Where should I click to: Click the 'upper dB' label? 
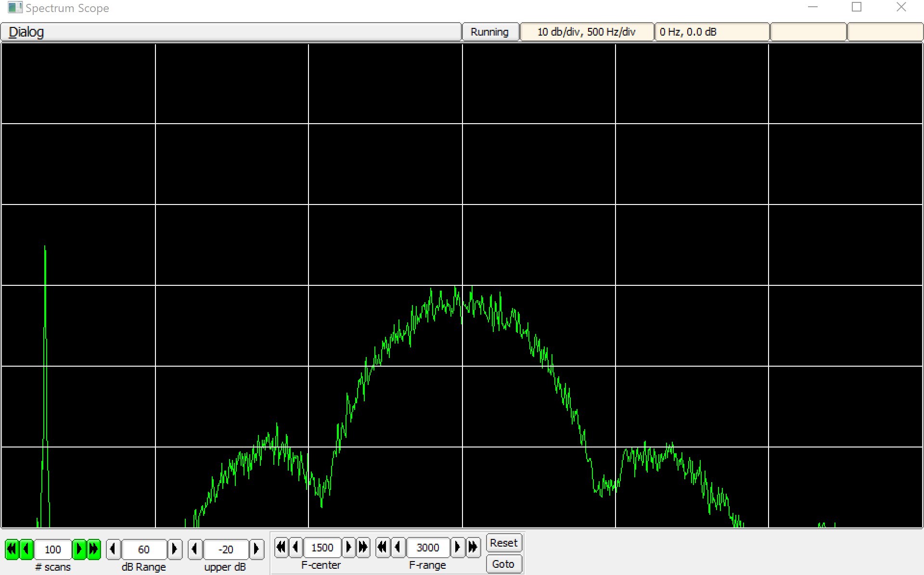(225, 567)
